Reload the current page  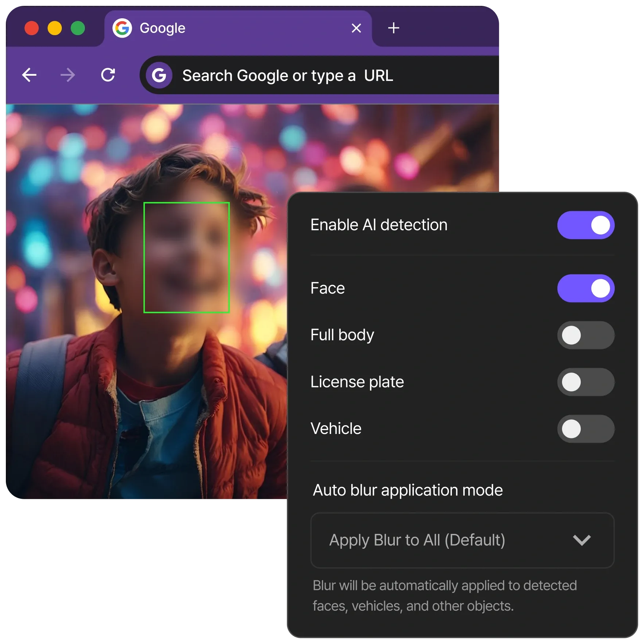click(108, 75)
